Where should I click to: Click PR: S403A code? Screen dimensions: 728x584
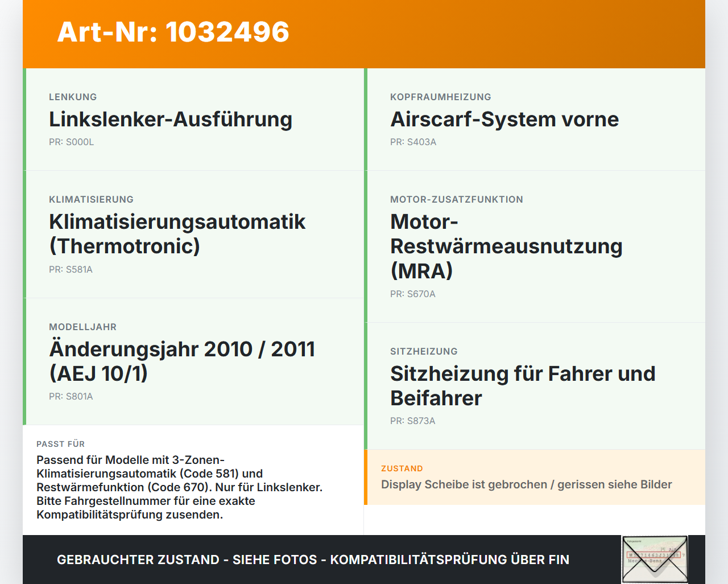pos(413,142)
